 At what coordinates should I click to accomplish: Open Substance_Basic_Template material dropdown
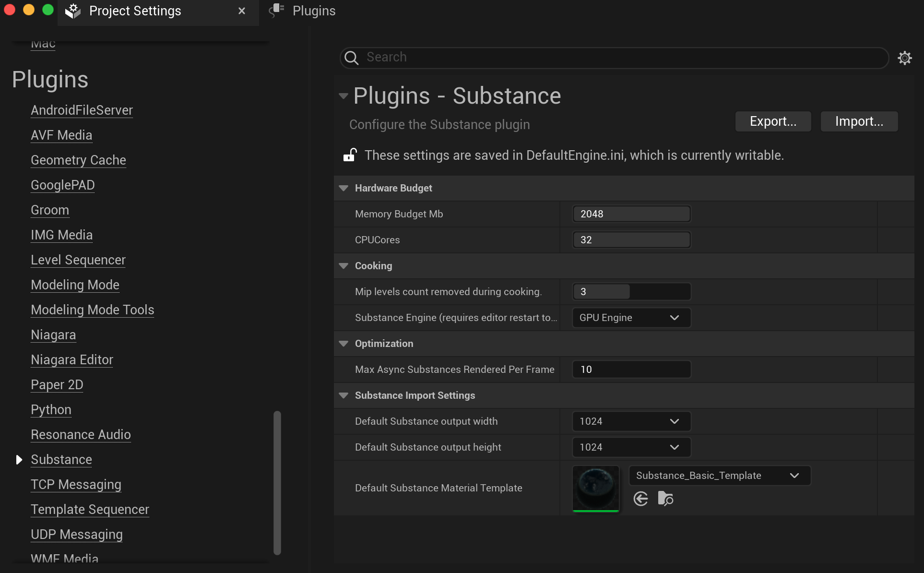[719, 476]
